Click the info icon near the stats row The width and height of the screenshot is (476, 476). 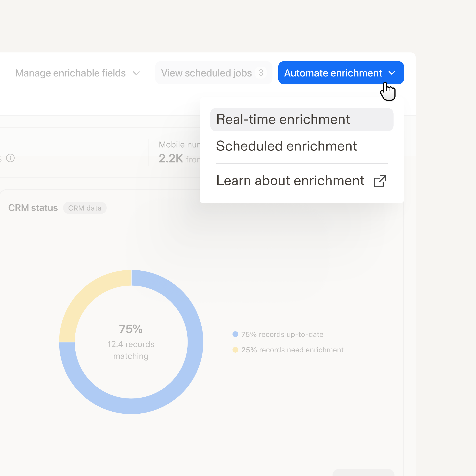pos(11,158)
